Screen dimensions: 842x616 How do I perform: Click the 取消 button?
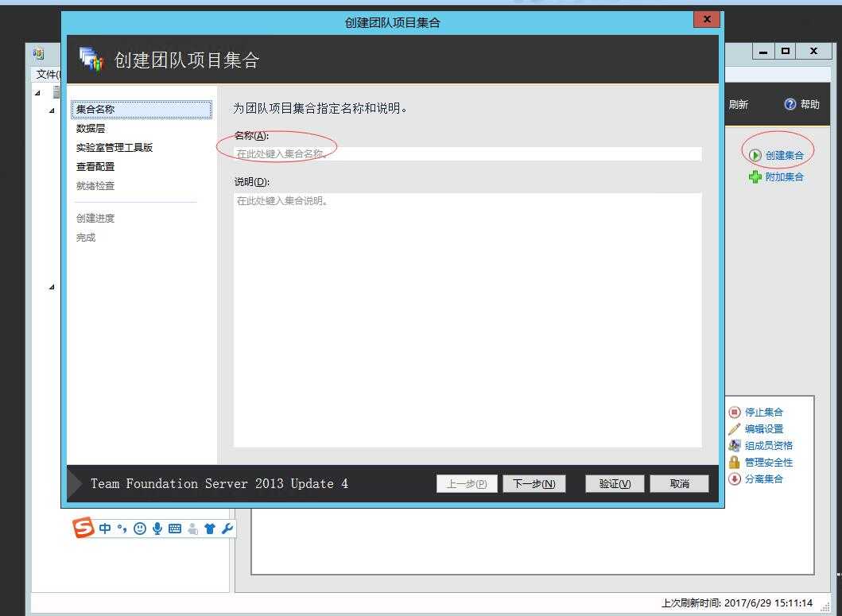coord(679,483)
